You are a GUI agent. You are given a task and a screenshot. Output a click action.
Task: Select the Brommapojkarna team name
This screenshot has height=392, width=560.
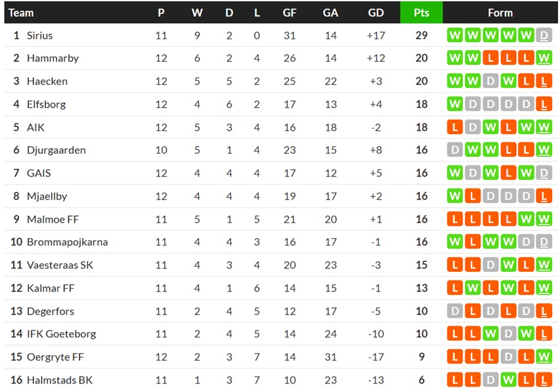67,242
